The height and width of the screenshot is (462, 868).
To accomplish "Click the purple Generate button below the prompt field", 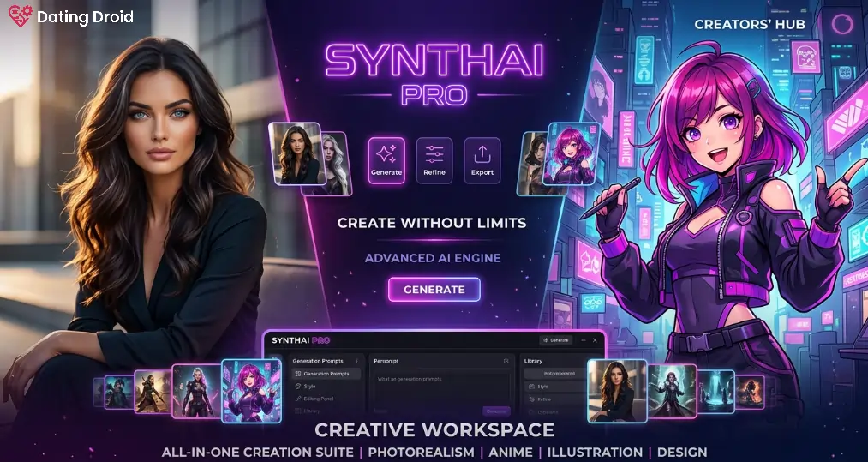I will pyautogui.click(x=497, y=411).
